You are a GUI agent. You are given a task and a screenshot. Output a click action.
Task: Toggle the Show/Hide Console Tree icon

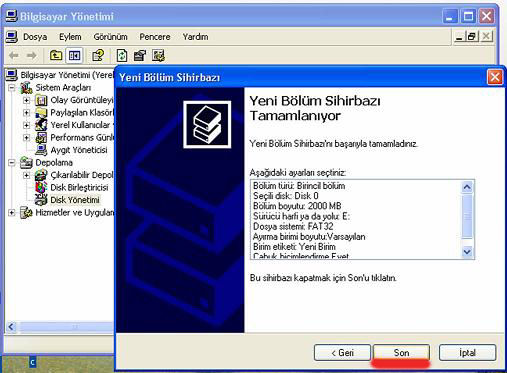tap(74, 55)
